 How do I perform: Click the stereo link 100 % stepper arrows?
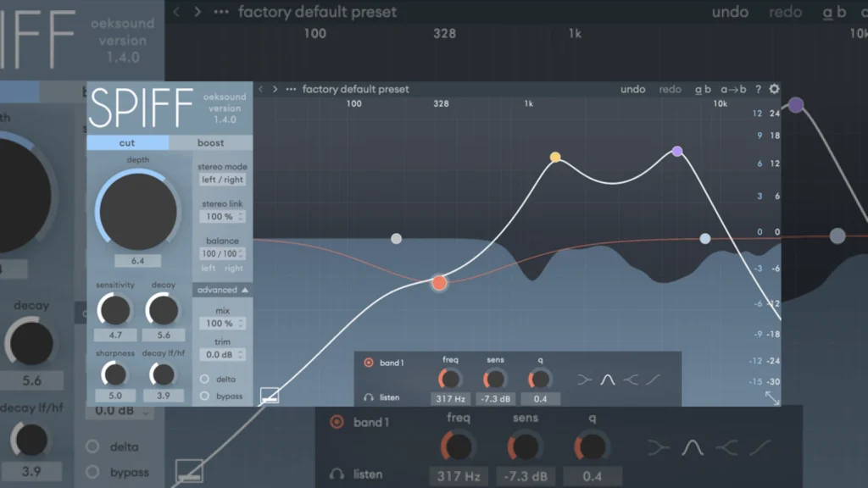tap(241, 216)
